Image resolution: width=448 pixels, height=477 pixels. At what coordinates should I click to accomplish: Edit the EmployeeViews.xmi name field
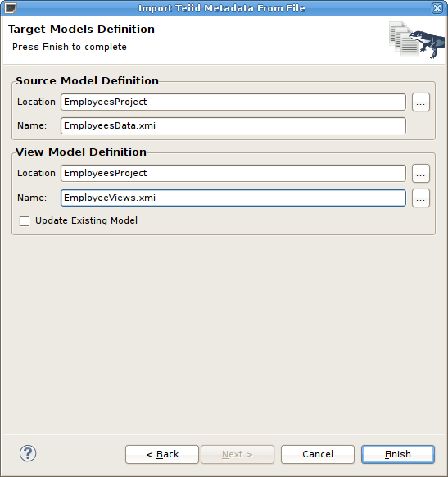(x=233, y=198)
